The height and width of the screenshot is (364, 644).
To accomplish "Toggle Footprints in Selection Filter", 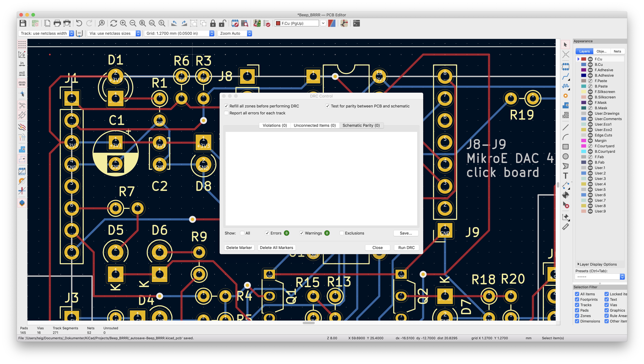I will coord(577,299).
